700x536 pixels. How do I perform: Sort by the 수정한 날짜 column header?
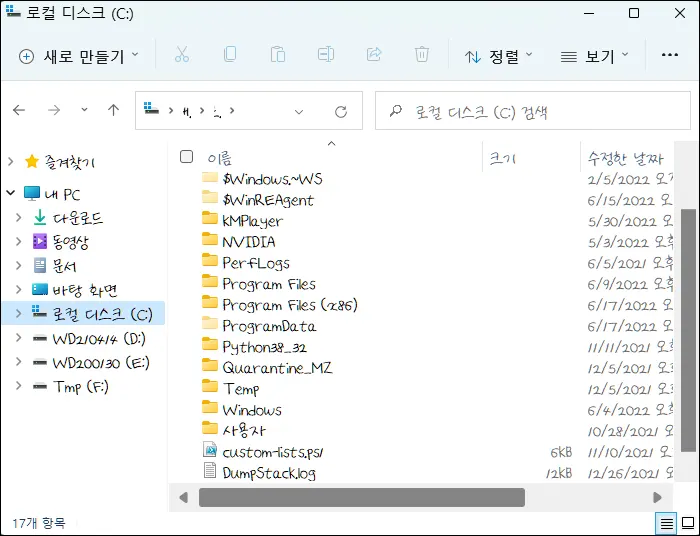(626, 158)
